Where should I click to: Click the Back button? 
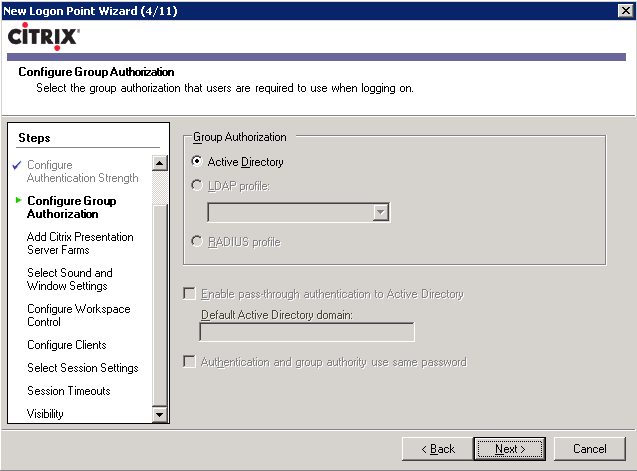(438, 449)
